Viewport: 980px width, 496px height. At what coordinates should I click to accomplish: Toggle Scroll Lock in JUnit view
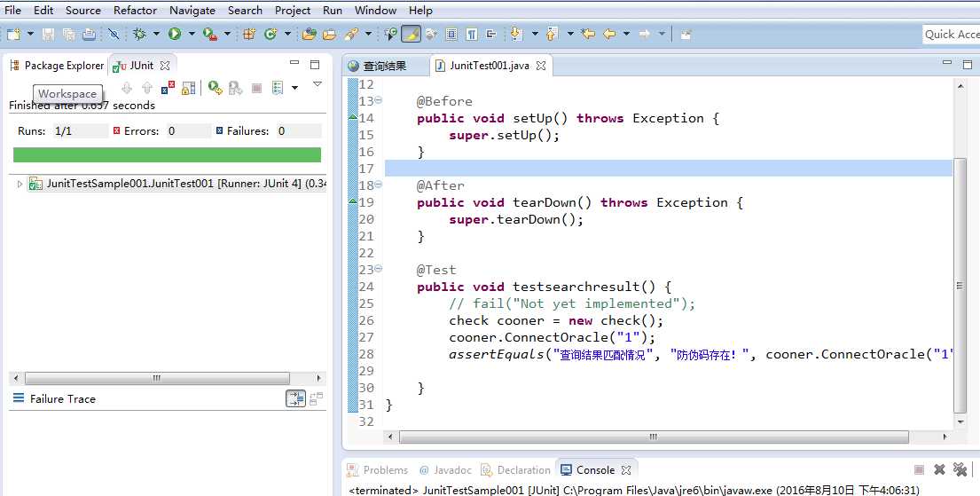[188, 88]
